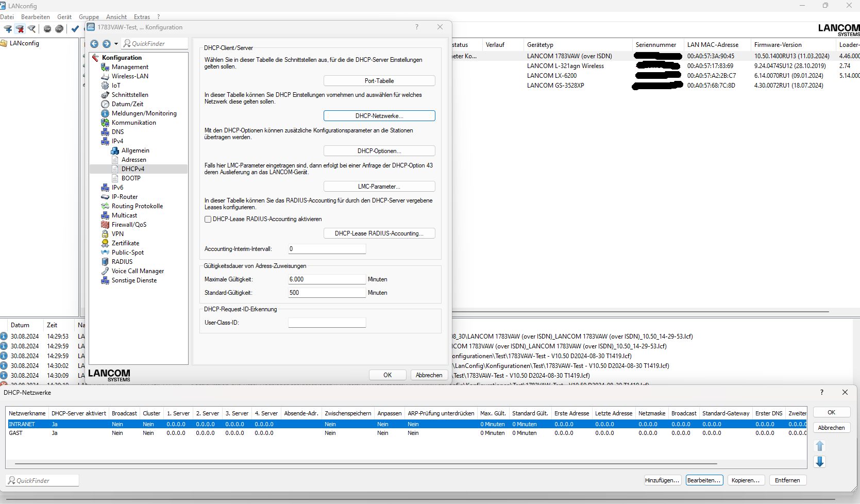
Task: Open the Multicast section icon
Action: pyautogui.click(x=105, y=215)
